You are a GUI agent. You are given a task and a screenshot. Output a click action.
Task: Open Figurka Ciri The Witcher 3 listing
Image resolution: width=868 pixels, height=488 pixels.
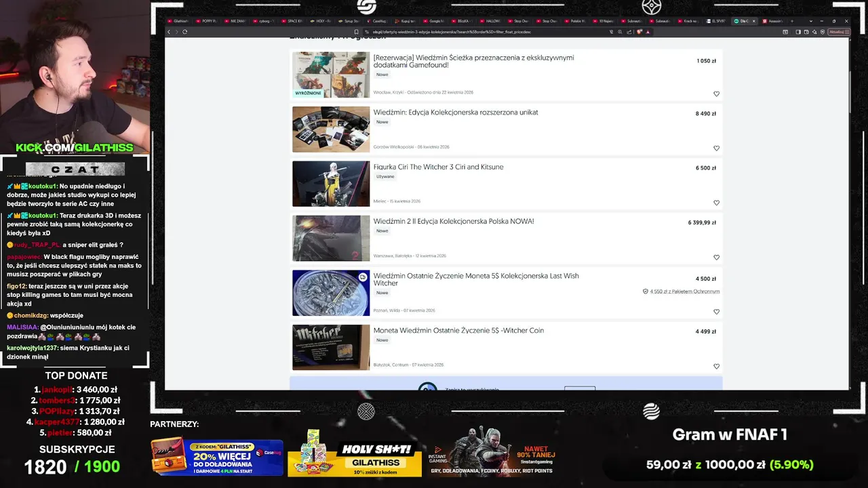coord(438,167)
